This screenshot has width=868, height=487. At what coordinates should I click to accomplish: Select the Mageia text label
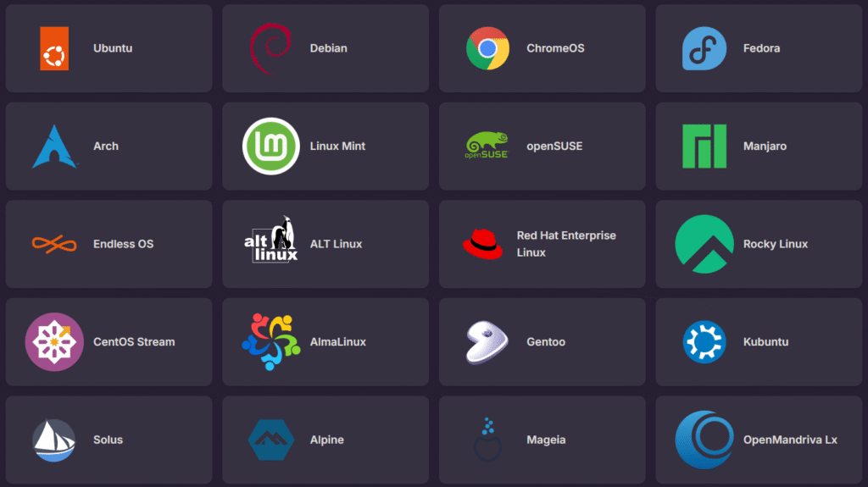tap(546, 440)
